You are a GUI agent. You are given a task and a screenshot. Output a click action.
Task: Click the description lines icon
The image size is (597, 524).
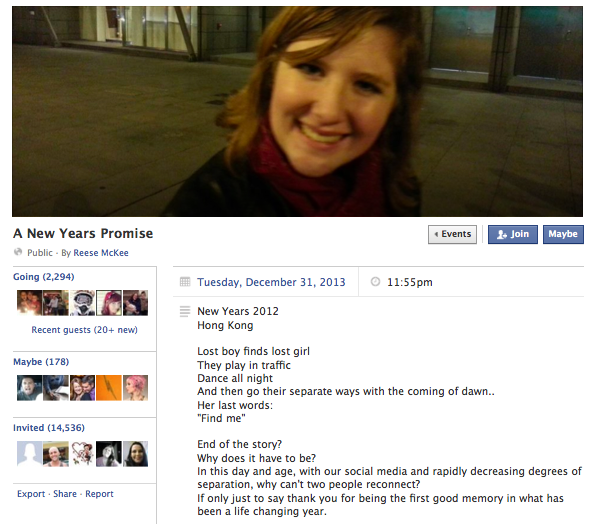185,312
